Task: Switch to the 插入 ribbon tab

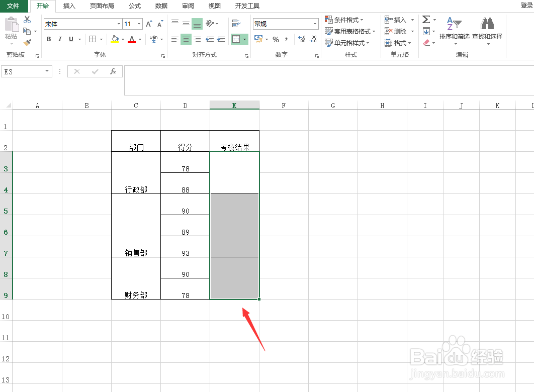Action: click(69, 6)
